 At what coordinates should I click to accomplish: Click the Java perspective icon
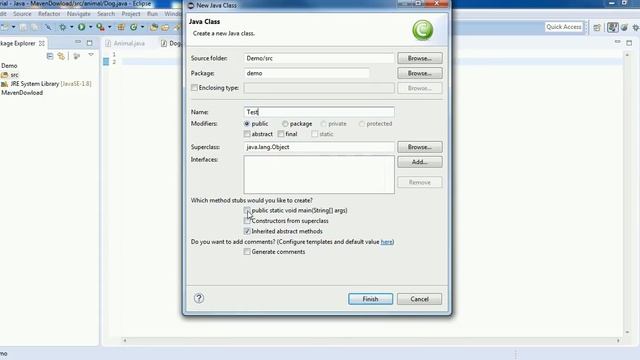[x=612, y=27]
